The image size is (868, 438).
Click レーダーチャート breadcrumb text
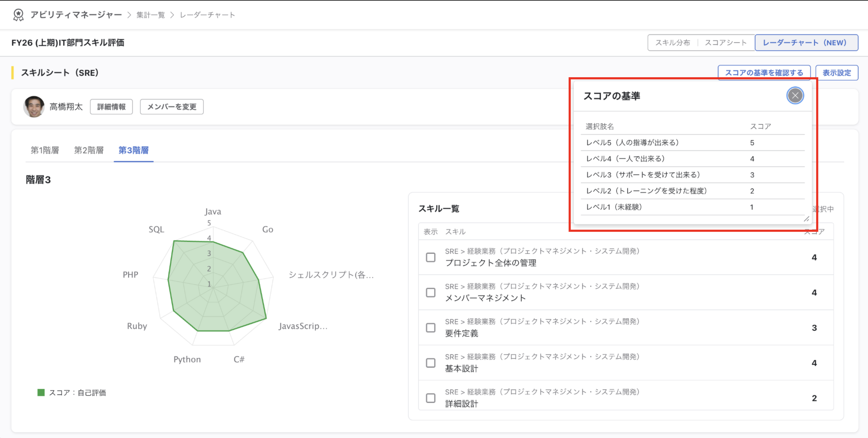[207, 15]
